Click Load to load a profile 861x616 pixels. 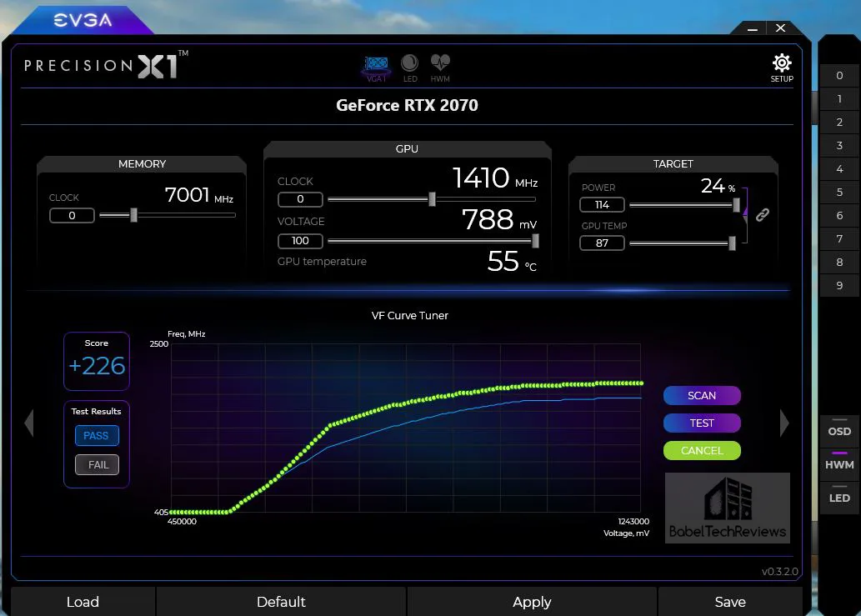[83, 602]
